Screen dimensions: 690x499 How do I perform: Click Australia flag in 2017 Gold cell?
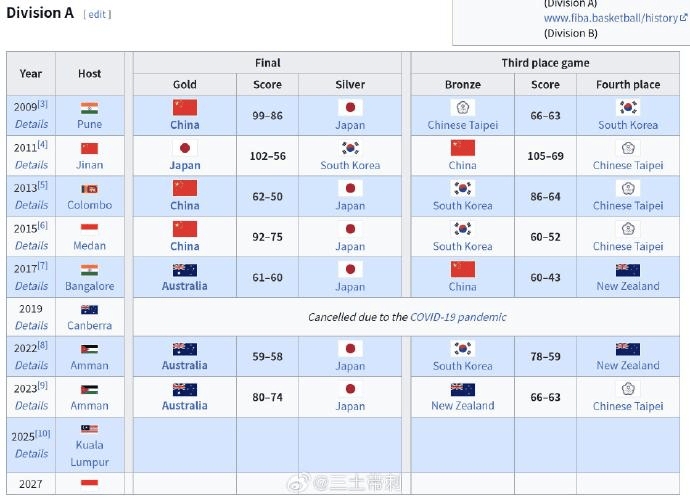(x=184, y=269)
